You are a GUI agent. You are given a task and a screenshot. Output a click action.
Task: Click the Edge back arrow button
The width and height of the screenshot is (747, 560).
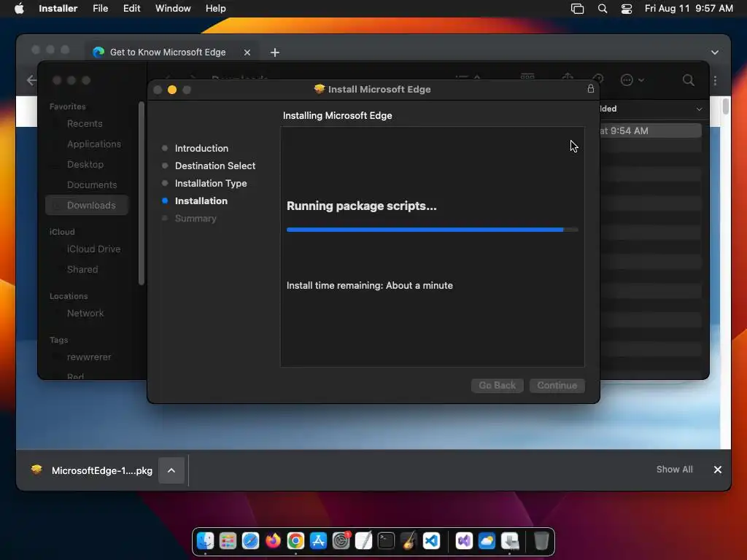click(x=31, y=80)
